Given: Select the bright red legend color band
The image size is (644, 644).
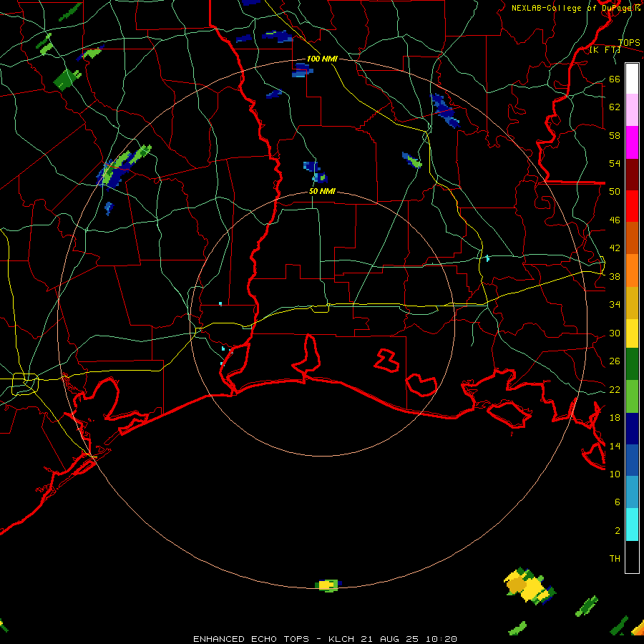Looking at the screenshot, I should [x=632, y=206].
